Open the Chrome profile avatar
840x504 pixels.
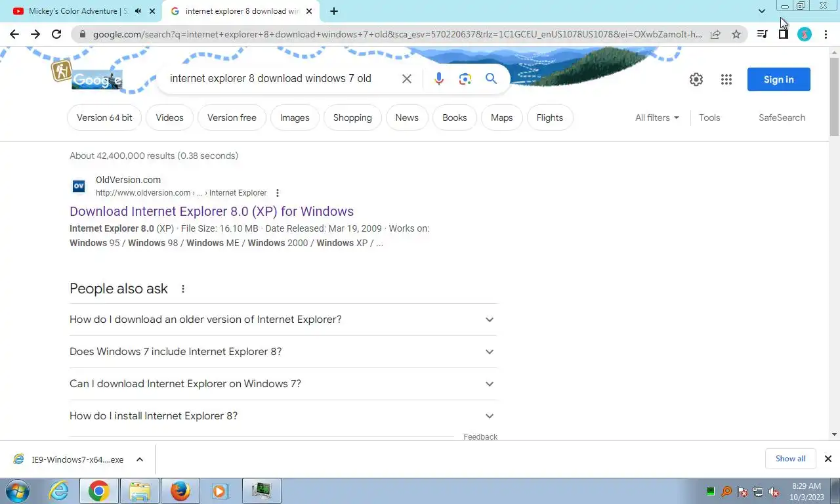point(805,34)
